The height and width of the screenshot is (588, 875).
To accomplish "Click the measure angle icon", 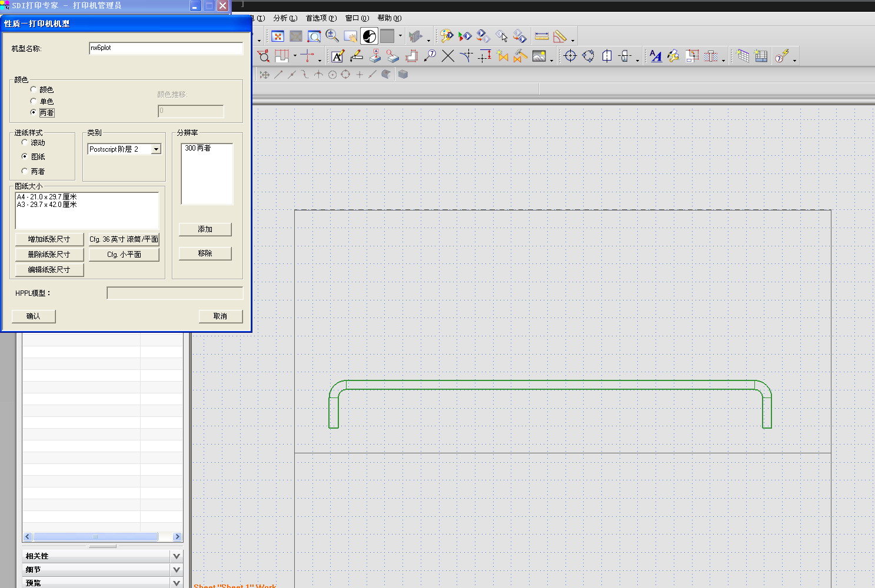I will [x=560, y=36].
